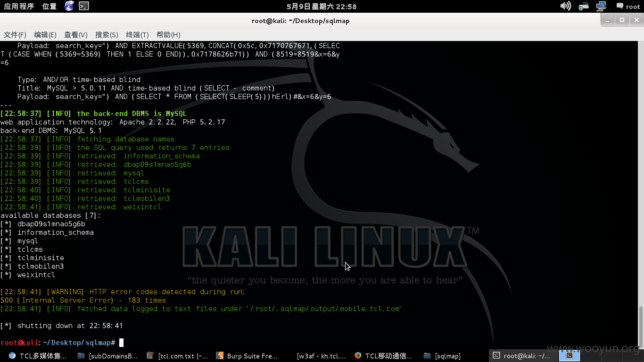This screenshot has height=362, width=644.
Task: Click 'information_schema' in available databases list
Action: point(56,232)
